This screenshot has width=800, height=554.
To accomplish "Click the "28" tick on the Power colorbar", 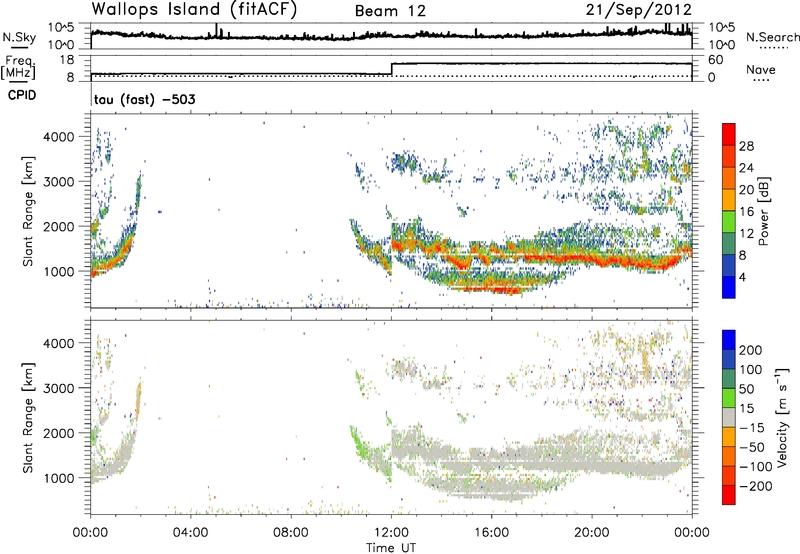I will tap(746, 146).
